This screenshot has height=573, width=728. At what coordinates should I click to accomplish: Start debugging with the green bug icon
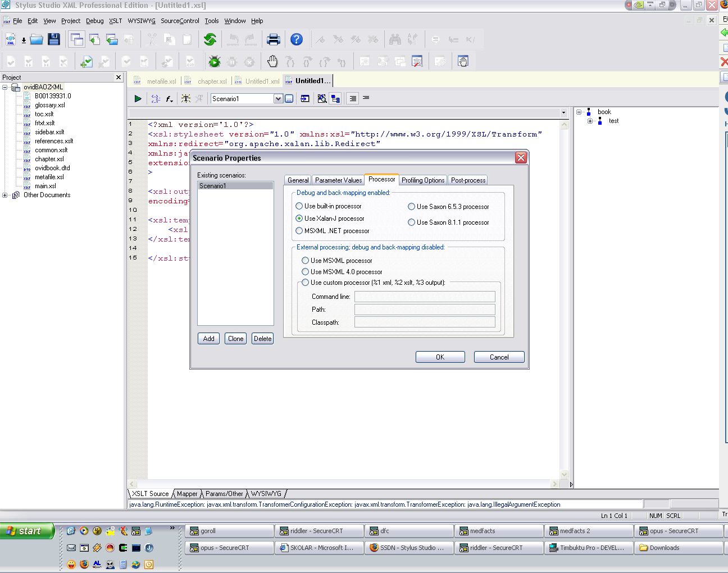click(x=214, y=61)
